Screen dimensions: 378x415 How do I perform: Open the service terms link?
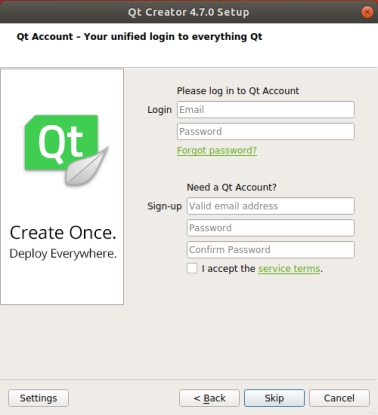289,269
